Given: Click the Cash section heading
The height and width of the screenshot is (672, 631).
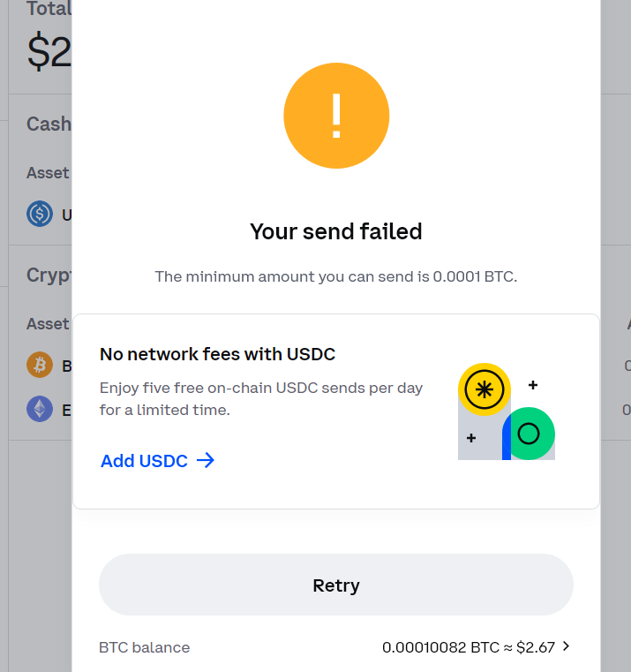Looking at the screenshot, I should click(x=49, y=124).
